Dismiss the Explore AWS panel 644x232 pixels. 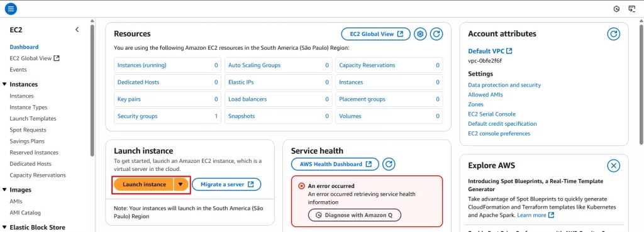614,166
